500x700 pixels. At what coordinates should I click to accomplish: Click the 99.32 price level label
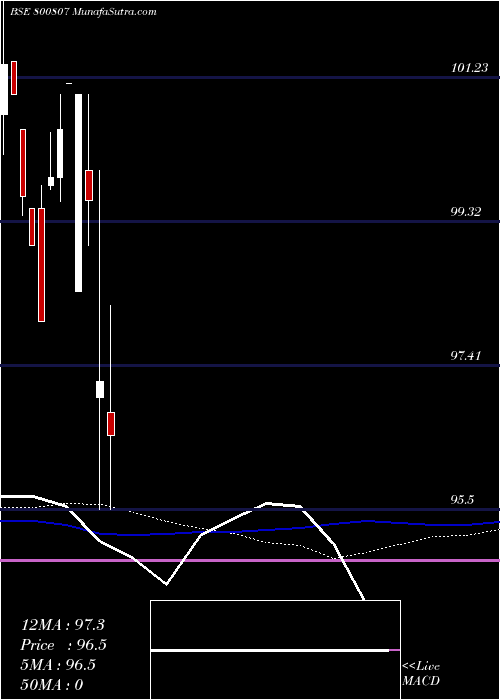(466, 212)
